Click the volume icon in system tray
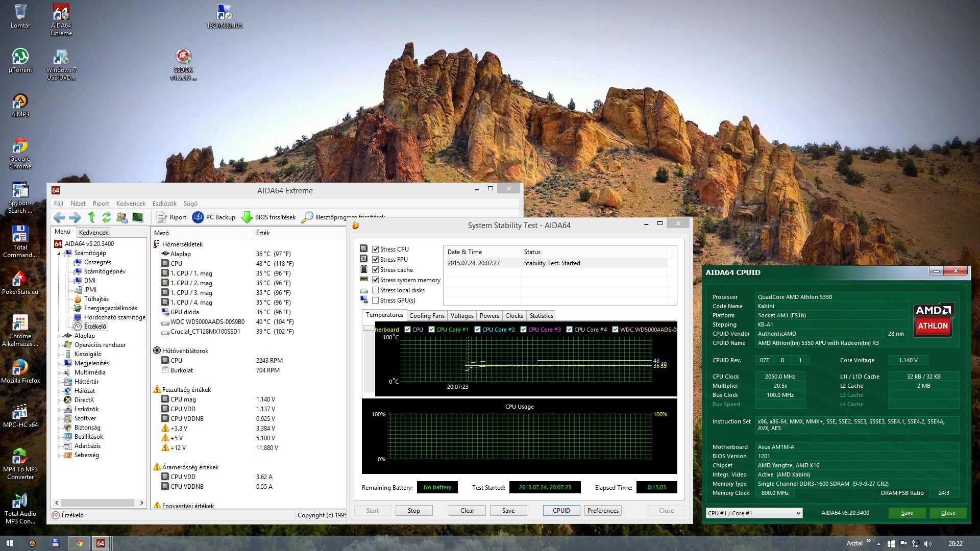The image size is (980, 551). (x=928, y=543)
